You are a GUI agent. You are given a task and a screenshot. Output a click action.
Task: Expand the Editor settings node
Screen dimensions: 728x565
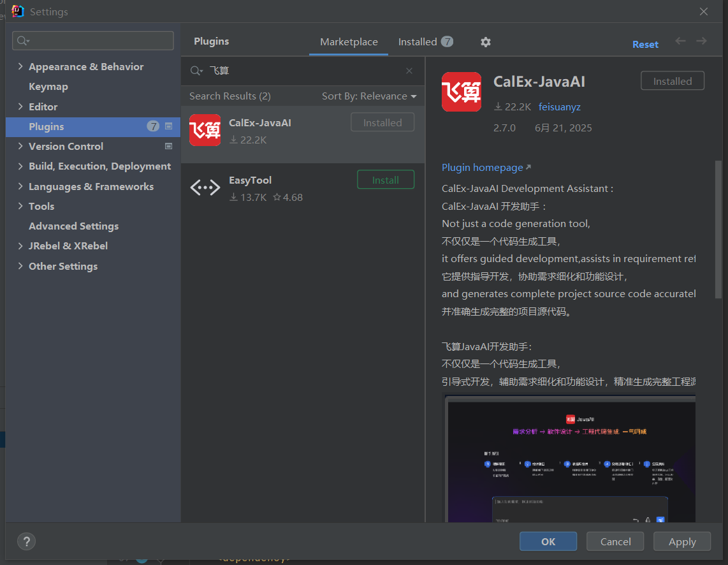pos(20,106)
